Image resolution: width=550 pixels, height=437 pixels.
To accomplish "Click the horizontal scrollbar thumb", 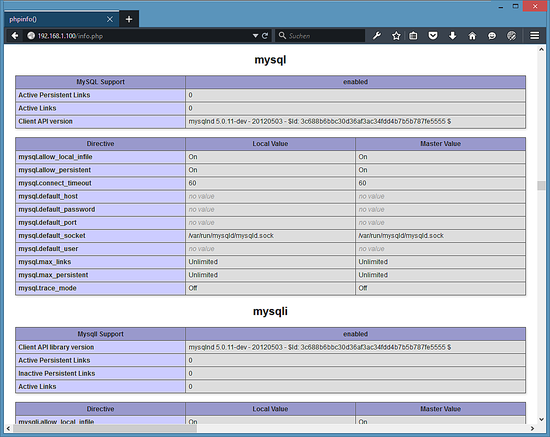I will pos(105,428).
